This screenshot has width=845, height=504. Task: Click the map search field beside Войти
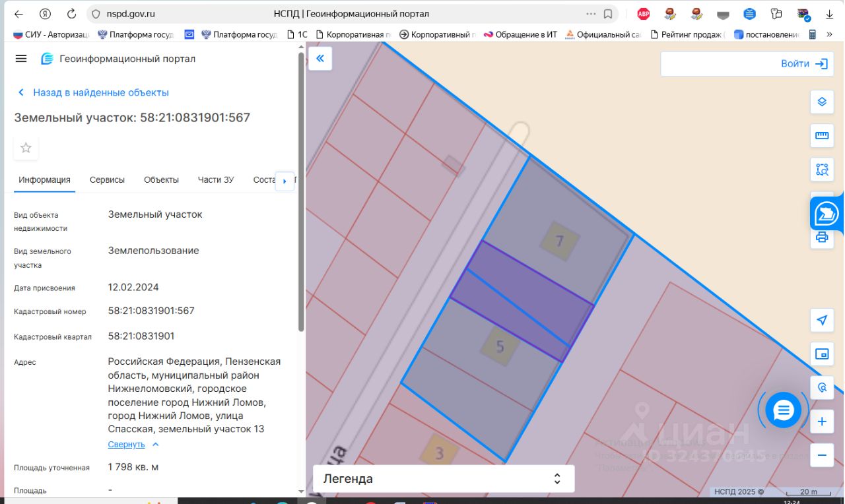720,64
